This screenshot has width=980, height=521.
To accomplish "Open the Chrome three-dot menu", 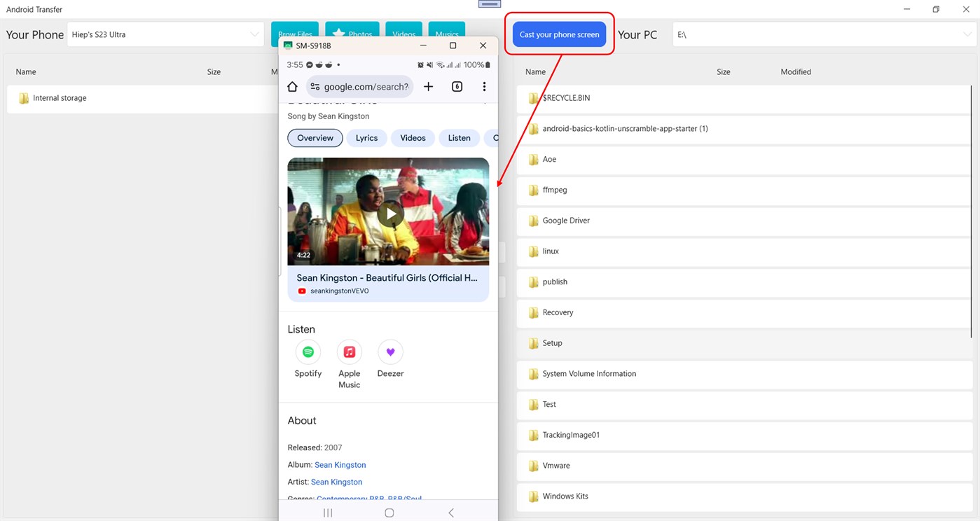I will click(x=484, y=86).
